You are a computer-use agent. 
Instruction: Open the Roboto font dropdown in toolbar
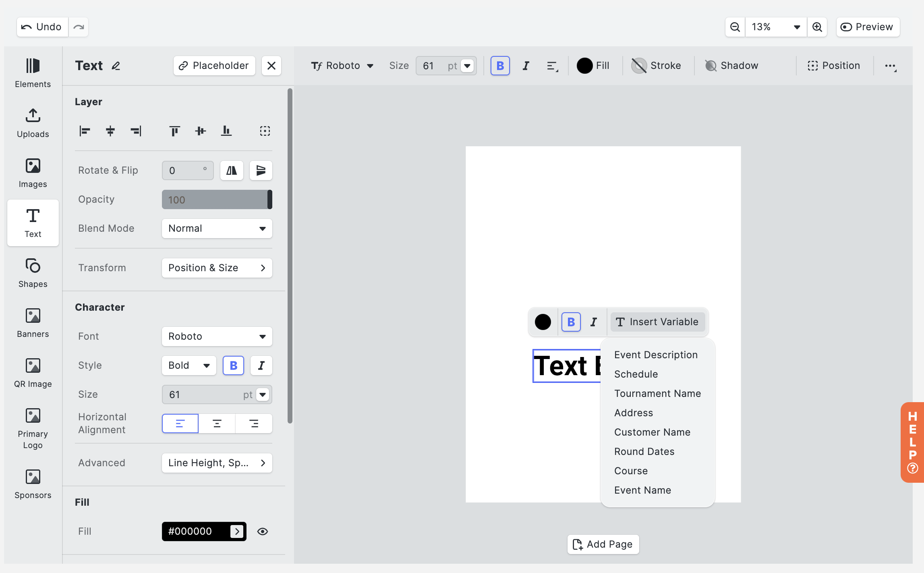click(x=342, y=66)
